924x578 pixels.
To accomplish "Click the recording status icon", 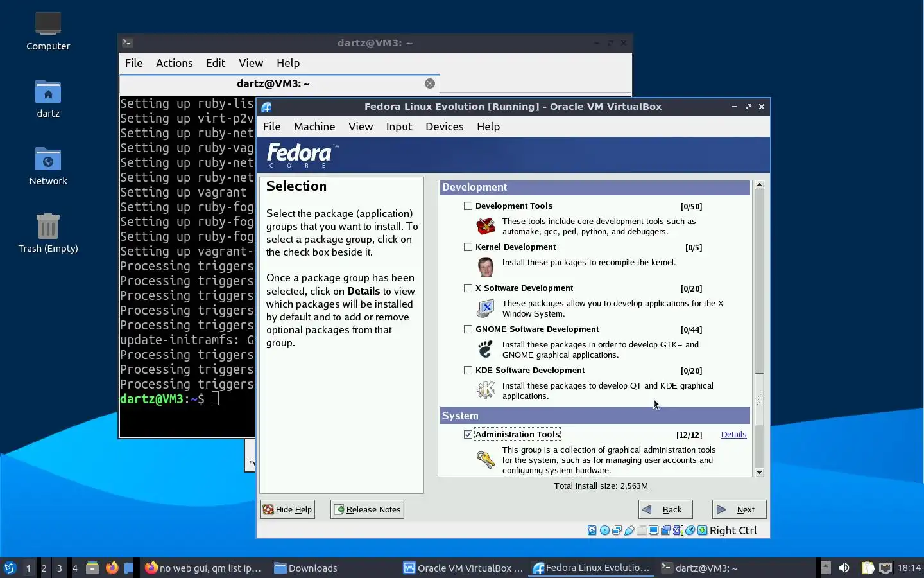I will pos(665,530).
